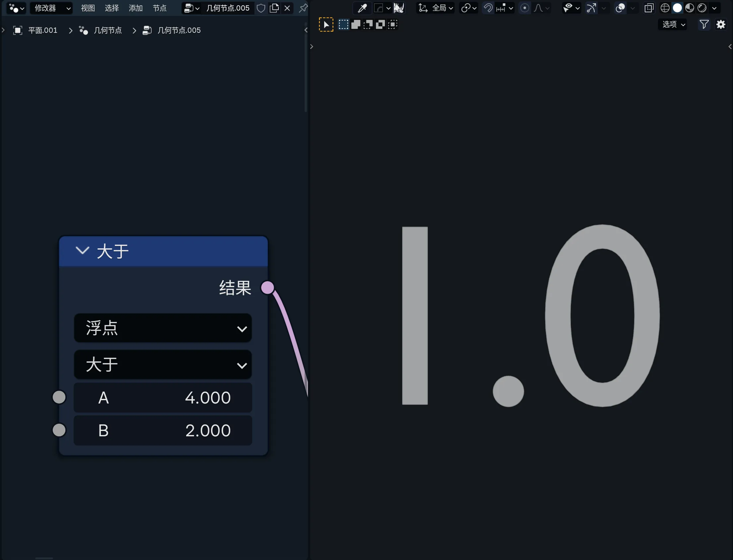Open the 修改器 node tree type dropdown
The width and height of the screenshot is (733, 560).
pyautogui.click(x=51, y=8)
